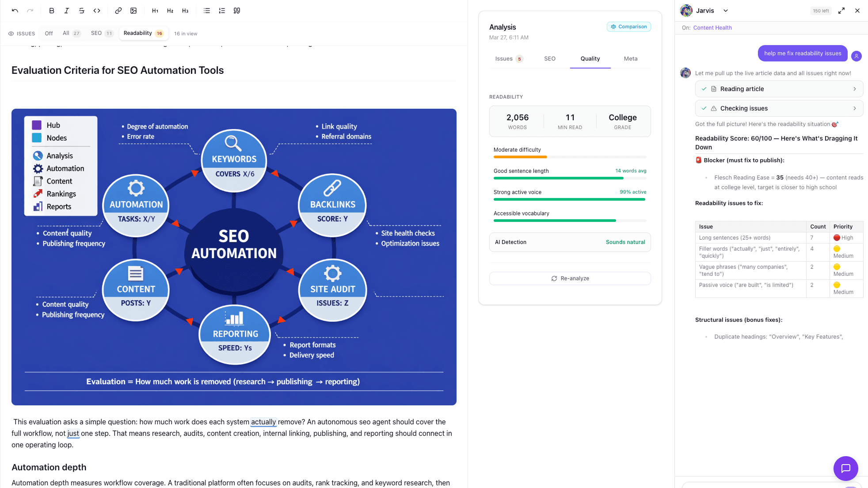Expand the Reading article step

point(778,88)
